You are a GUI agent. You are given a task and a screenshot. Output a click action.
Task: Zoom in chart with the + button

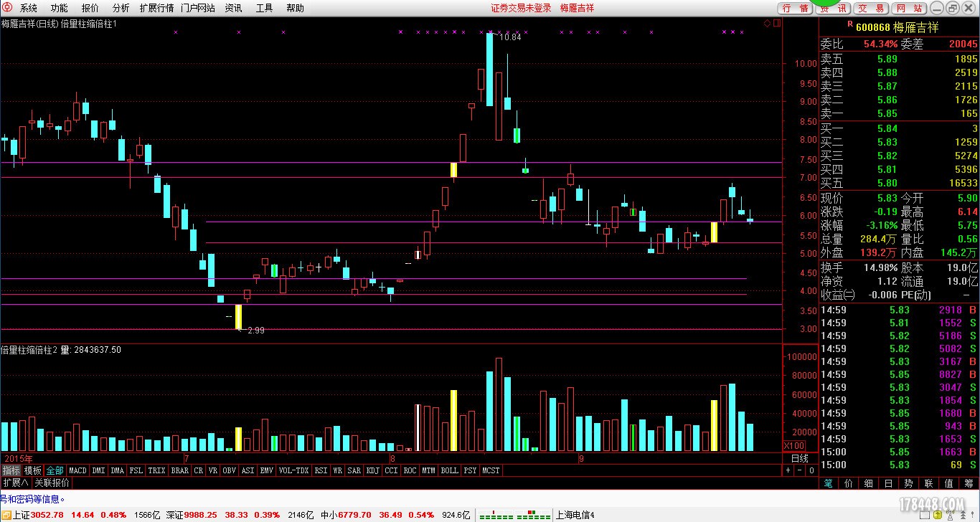(x=788, y=470)
